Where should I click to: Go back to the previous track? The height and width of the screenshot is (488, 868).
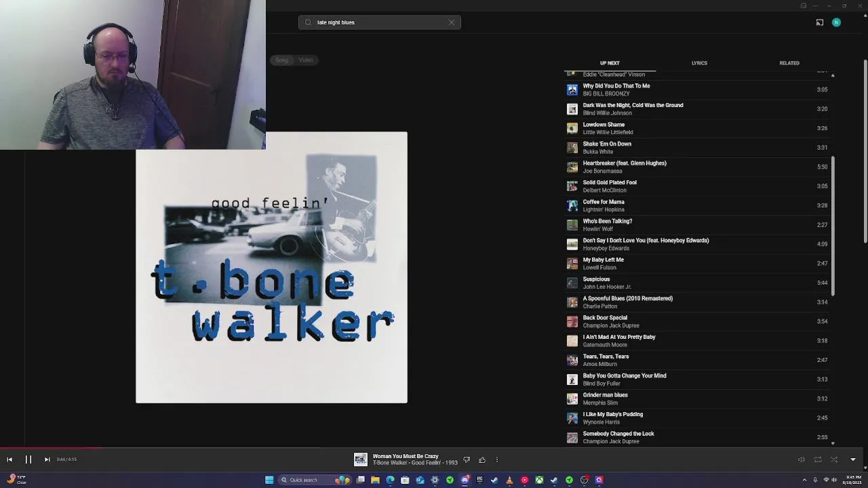[x=9, y=460]
